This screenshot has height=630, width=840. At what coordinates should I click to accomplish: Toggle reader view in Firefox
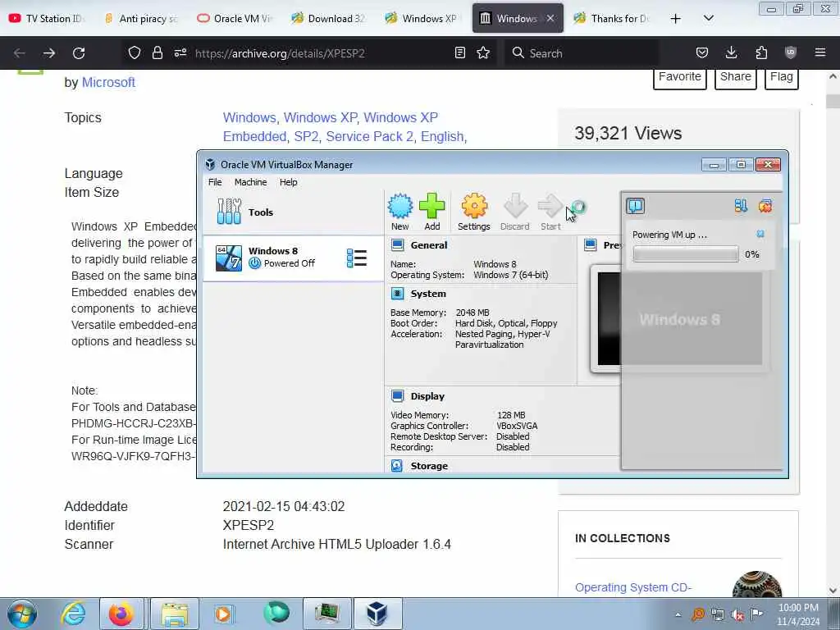pos(459,53)
